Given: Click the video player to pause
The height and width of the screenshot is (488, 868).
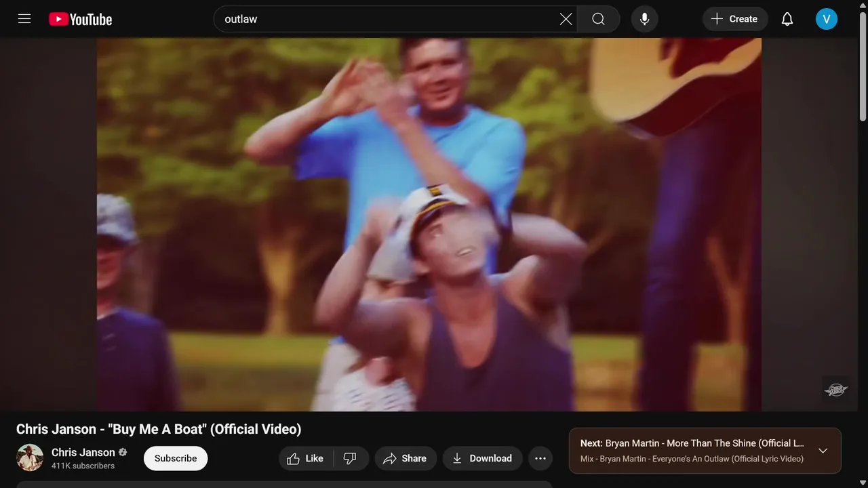Looking at the screenshot, I should pyautogui.click(x=429, y=224).
